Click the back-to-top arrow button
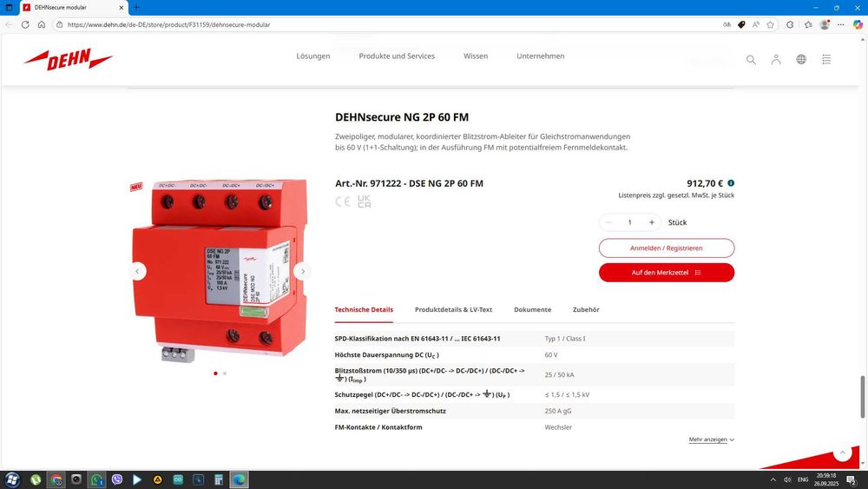 843,453
